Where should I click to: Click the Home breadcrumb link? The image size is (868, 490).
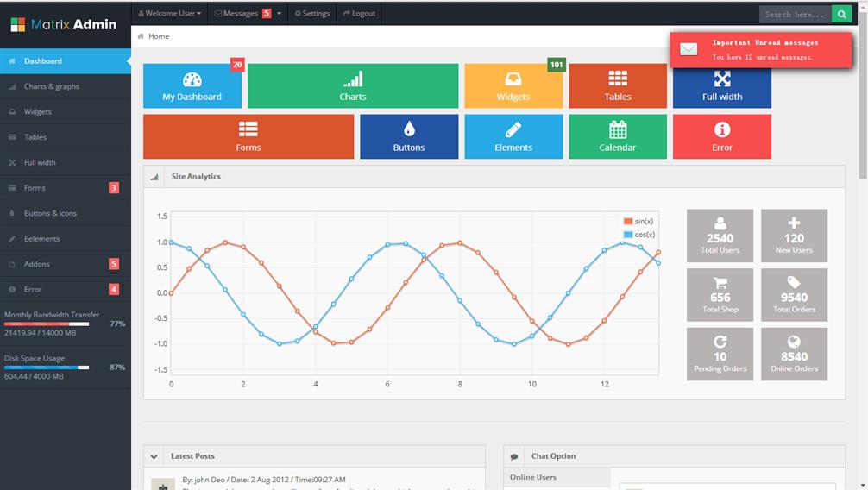pos(158,36)
